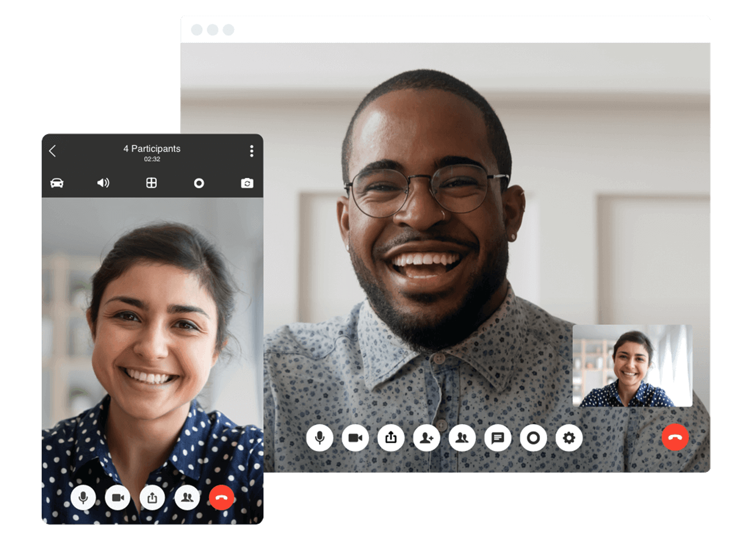Toggle the speaker output on mobile
Image resolution: width=756 pixels, height=539 pixels.
pyautogui.click(x=103, y=183)
